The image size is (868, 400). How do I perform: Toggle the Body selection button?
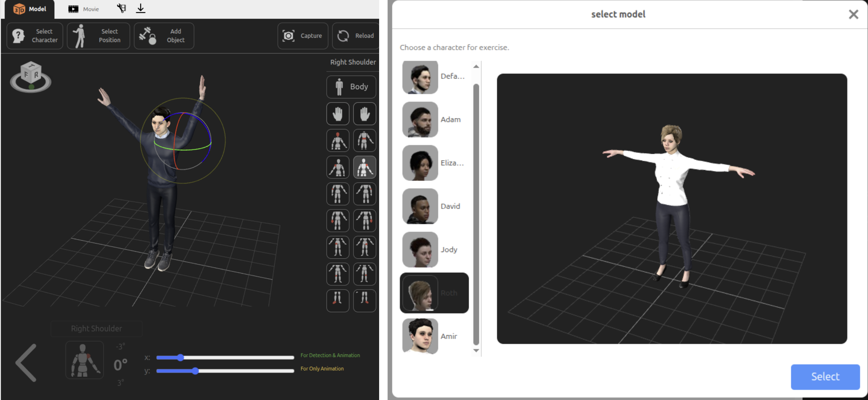pos(351,87)
